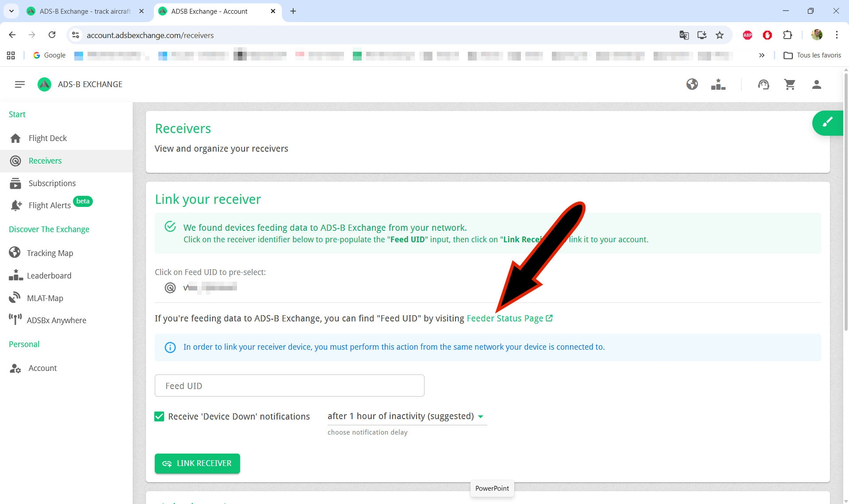
Task: Close the ADSB Exchange Account tab
Action: pyautogui.click(x=273, y=11)
